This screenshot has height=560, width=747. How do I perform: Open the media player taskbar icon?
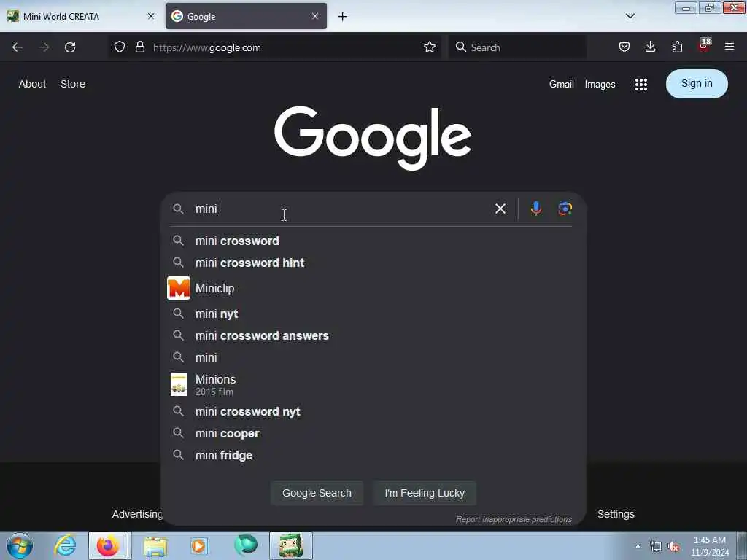tap(199, 545)
